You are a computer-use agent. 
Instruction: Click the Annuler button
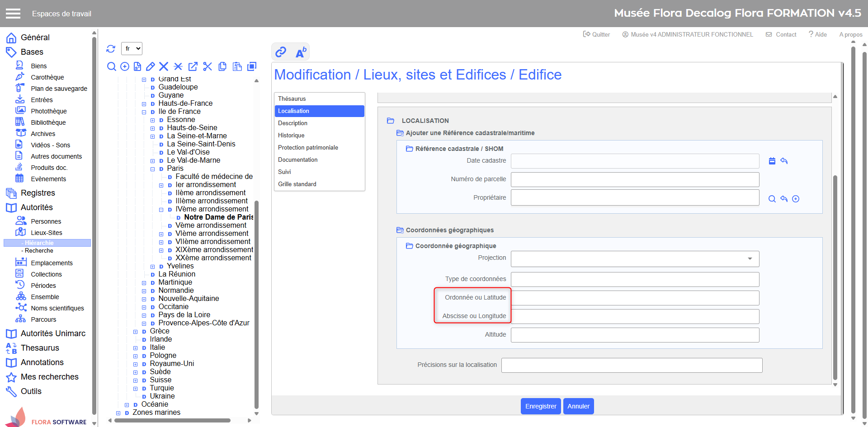coord(578,406)
